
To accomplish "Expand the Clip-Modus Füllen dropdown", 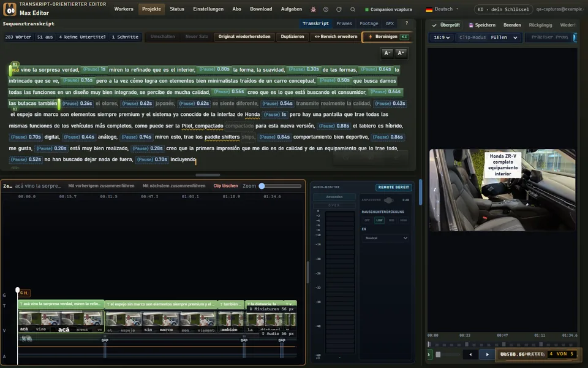I will tap(488, 37).
